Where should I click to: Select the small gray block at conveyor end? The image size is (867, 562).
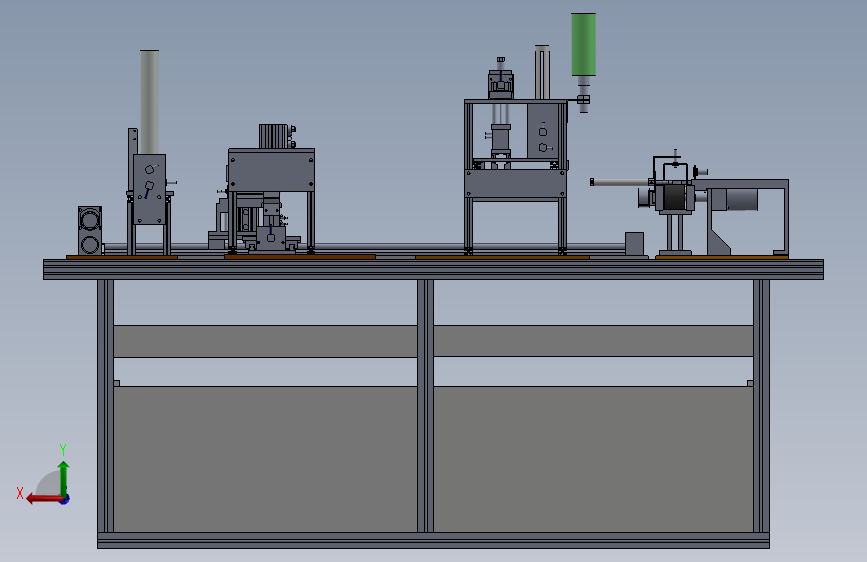pyautogui.click(x=634, y=243)
